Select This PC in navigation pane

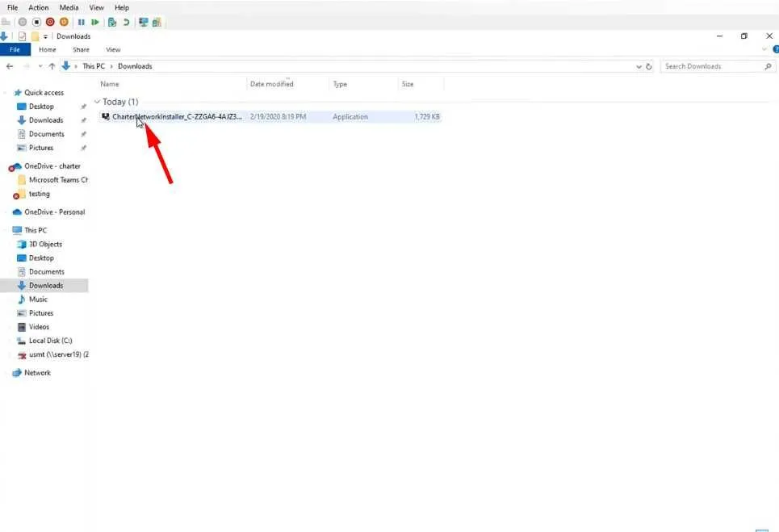click(x=36, y=231)
